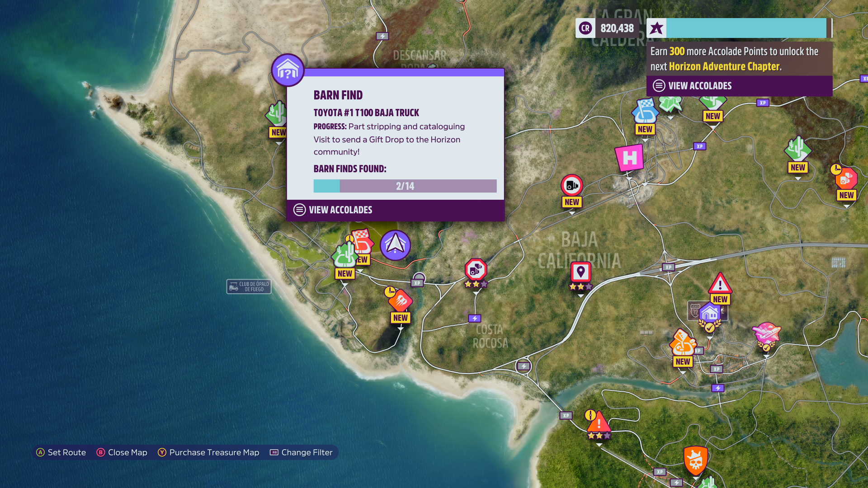Select the red danger sign near ocean

click(x=598, y=423)
